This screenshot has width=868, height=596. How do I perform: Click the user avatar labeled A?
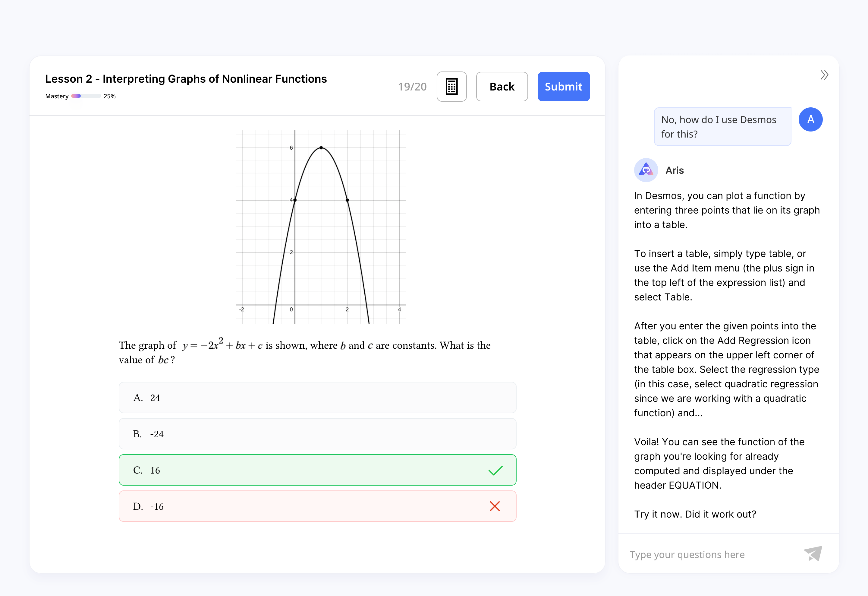(810, 119)
